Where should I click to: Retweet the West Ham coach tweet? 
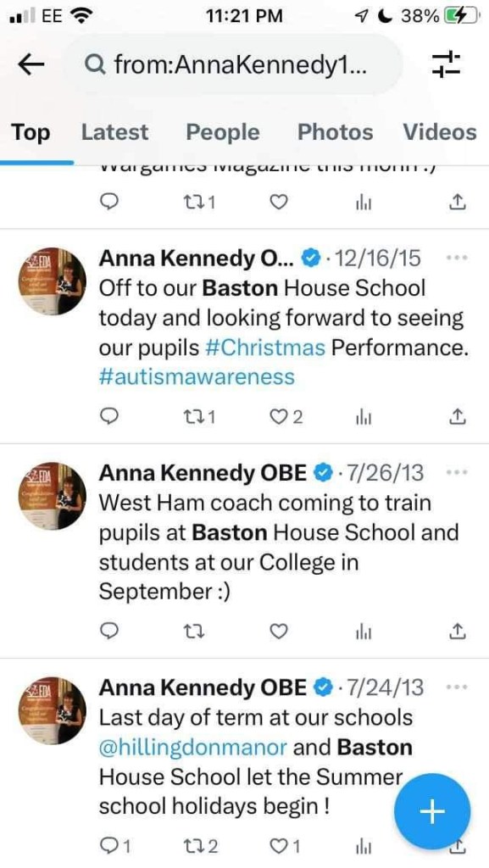(194, 631)
